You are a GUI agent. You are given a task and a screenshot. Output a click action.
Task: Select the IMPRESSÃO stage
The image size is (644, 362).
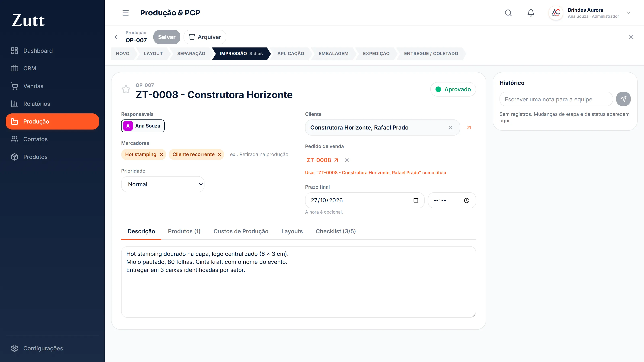tap(241, 53)
